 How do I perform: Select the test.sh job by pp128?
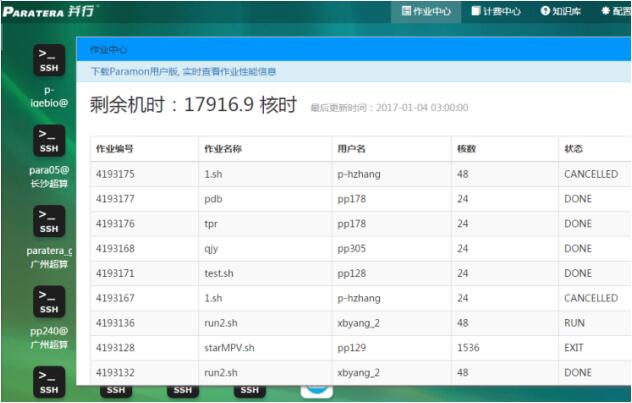[x=219, y=273]
